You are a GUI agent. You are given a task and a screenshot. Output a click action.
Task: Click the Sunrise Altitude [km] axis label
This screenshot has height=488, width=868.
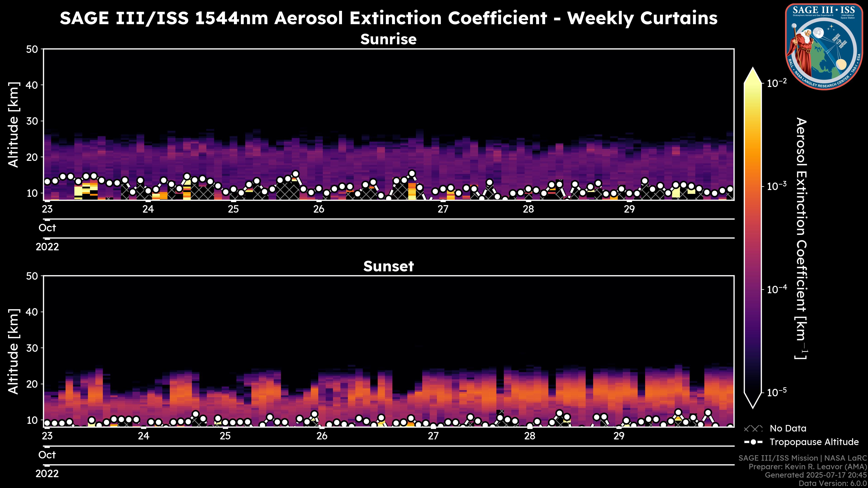(14, 125)
